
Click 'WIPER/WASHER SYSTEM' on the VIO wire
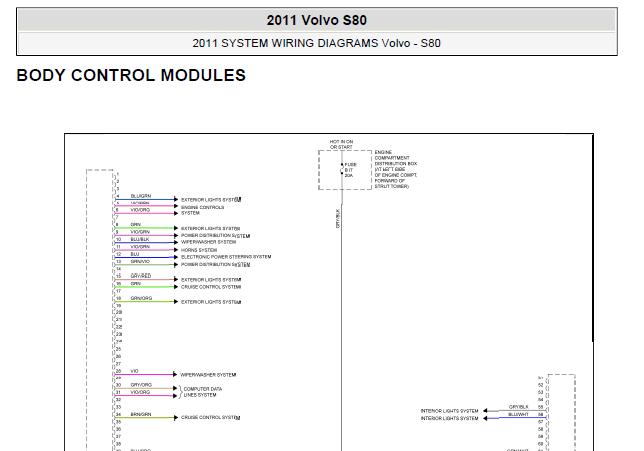click(208, 375)
